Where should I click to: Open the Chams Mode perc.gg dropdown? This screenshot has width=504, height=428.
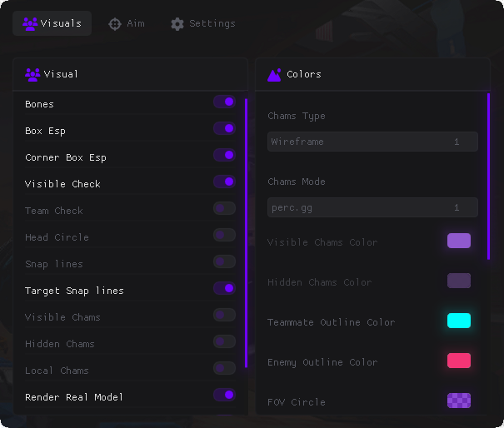point(372,207)
